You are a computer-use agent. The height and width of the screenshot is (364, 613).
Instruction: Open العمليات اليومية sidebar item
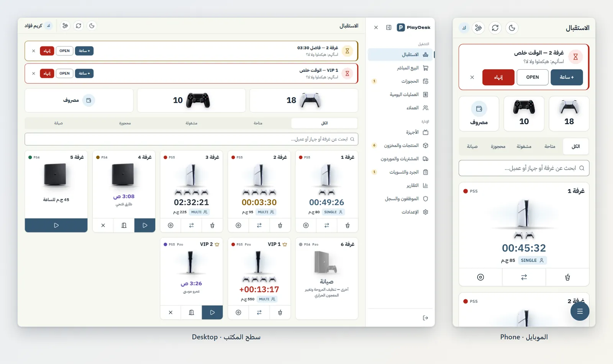click(x=400, y=95)
